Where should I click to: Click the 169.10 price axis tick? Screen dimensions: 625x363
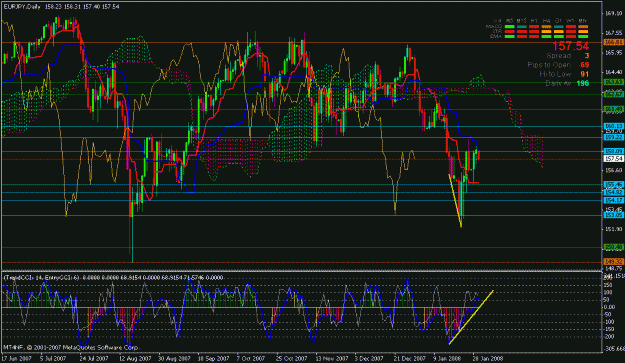tap(614, 13)
